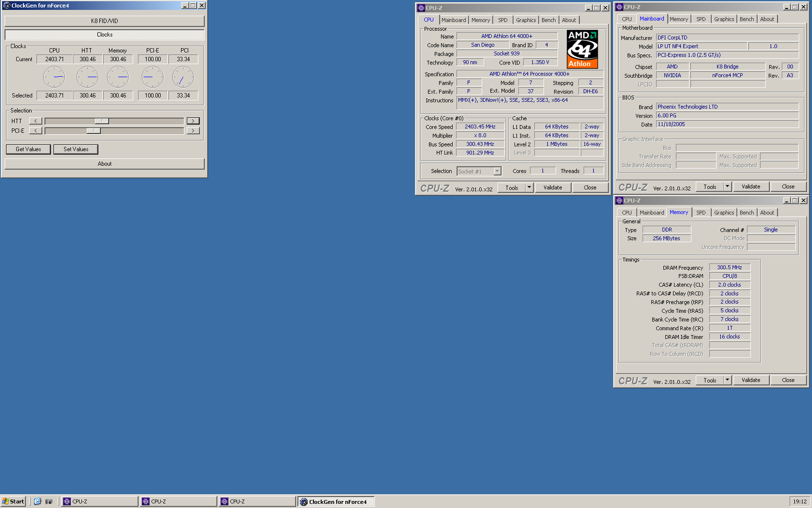Screen dimensions: 812x508
Task: Click the CPU-Z CPU window title icon
Action: point(421,8)
